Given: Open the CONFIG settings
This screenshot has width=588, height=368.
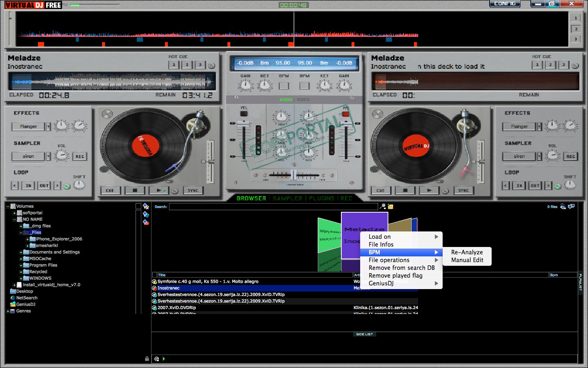Looking at the screenshot, I should click(505, 4).
